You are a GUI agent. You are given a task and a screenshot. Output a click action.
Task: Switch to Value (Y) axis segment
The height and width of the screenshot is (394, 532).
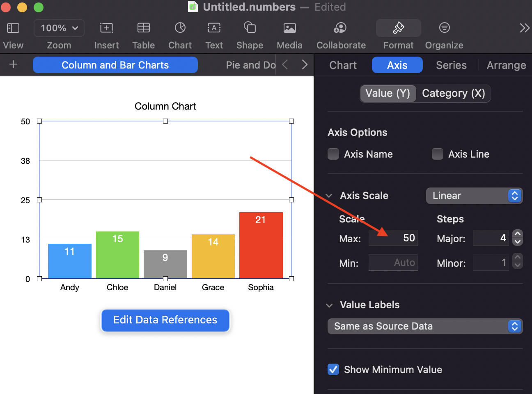[388, 93]
